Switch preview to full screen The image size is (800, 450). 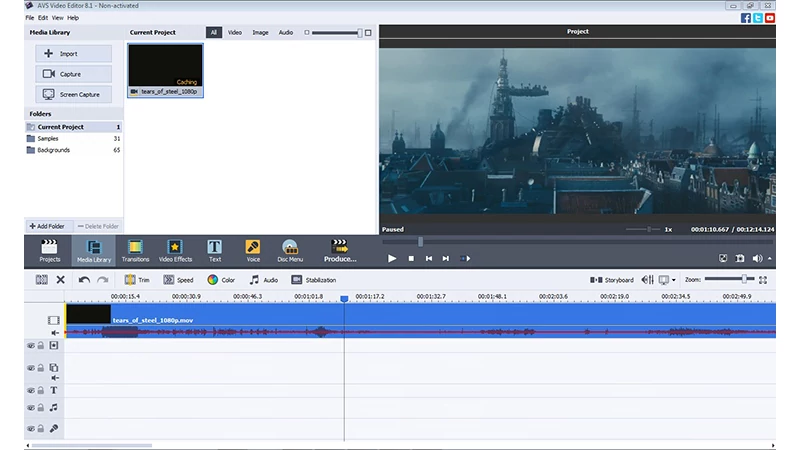[723, 258]
